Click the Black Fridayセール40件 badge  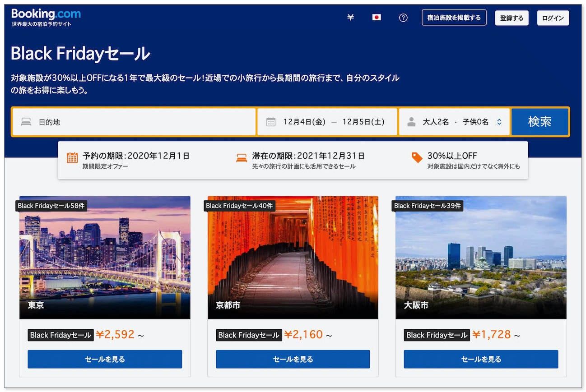coord(239,206)
